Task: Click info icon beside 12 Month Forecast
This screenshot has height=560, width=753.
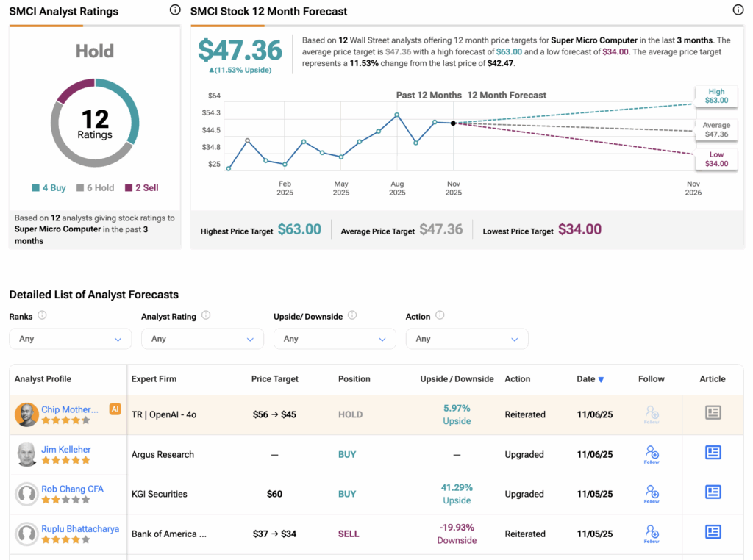Action: [738, 10]
